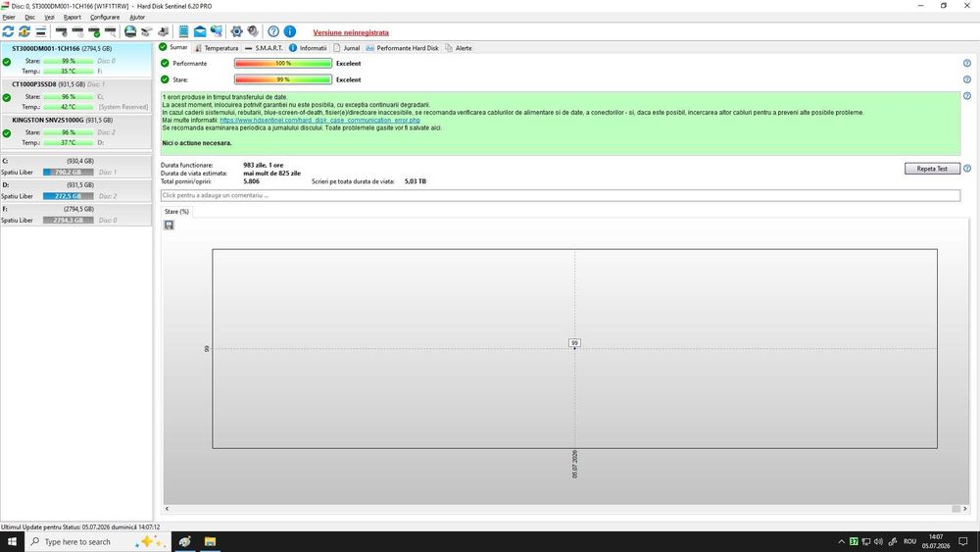The width and height of the screenshot is (980, 552).
Task: Click the disk icon with green checkmark
Action: pos(94,31)
